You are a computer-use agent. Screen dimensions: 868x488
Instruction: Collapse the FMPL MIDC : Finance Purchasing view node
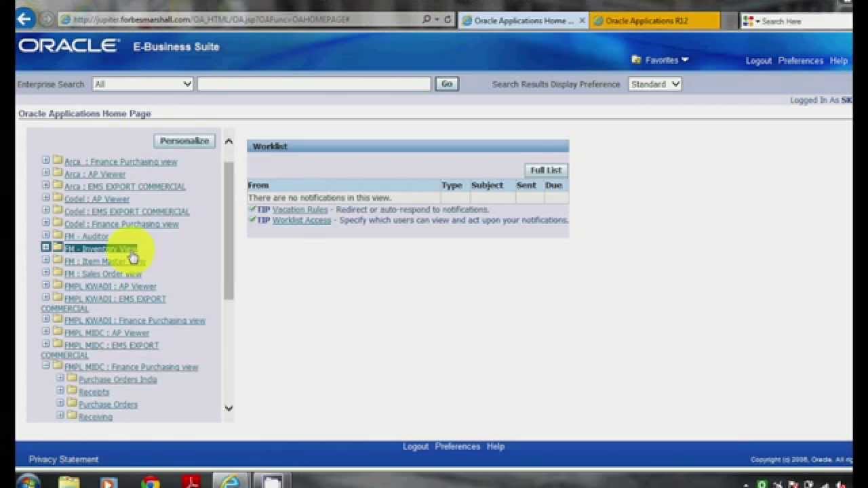46,365
